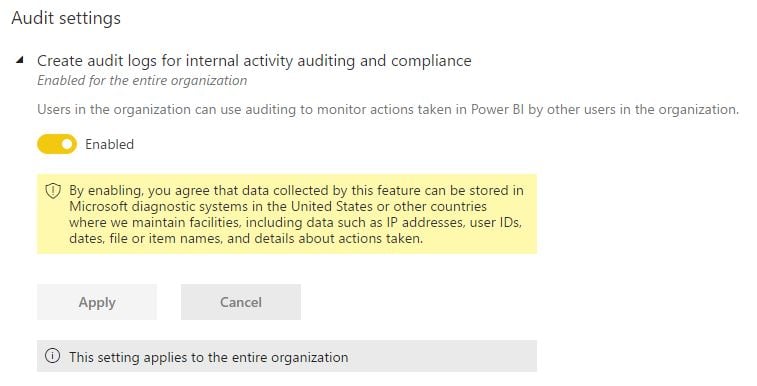Click the 'IP addresses, user IDs' text line

point(295,222)
